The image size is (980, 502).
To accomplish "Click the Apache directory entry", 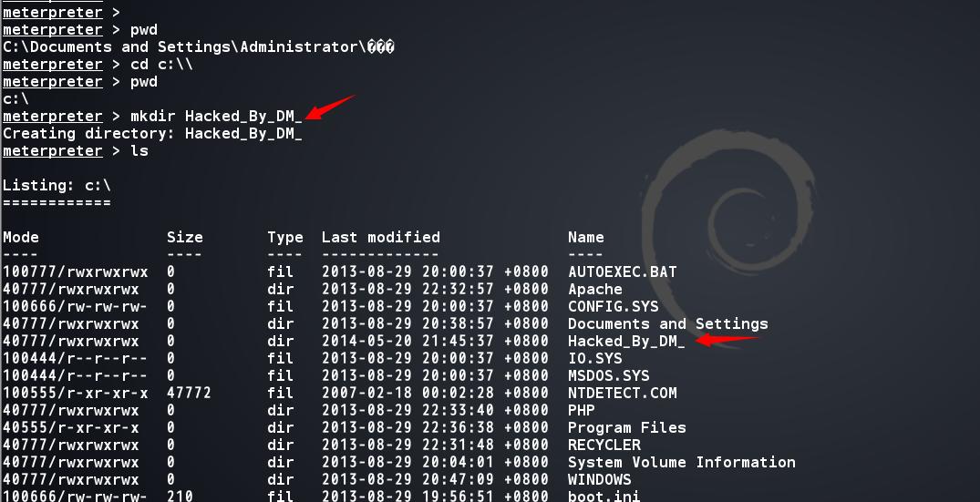I will click(594, 289).
